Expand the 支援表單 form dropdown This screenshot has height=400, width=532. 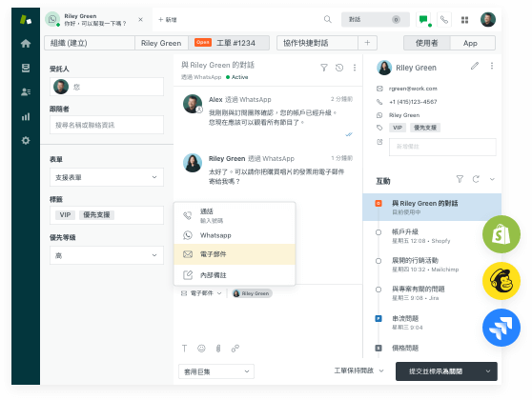pos(107,177)
